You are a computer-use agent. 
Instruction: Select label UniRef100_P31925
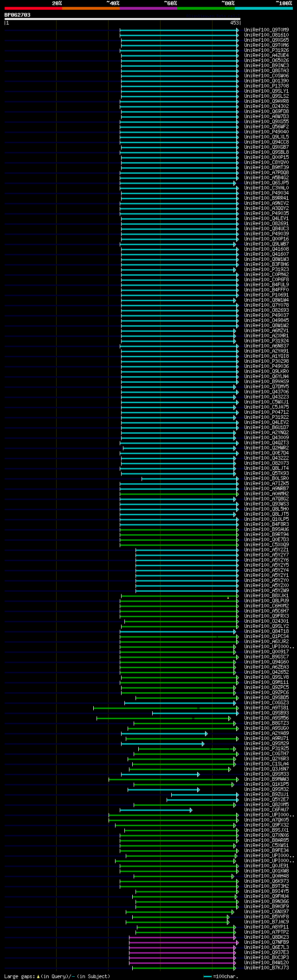[x=266, y=748]
